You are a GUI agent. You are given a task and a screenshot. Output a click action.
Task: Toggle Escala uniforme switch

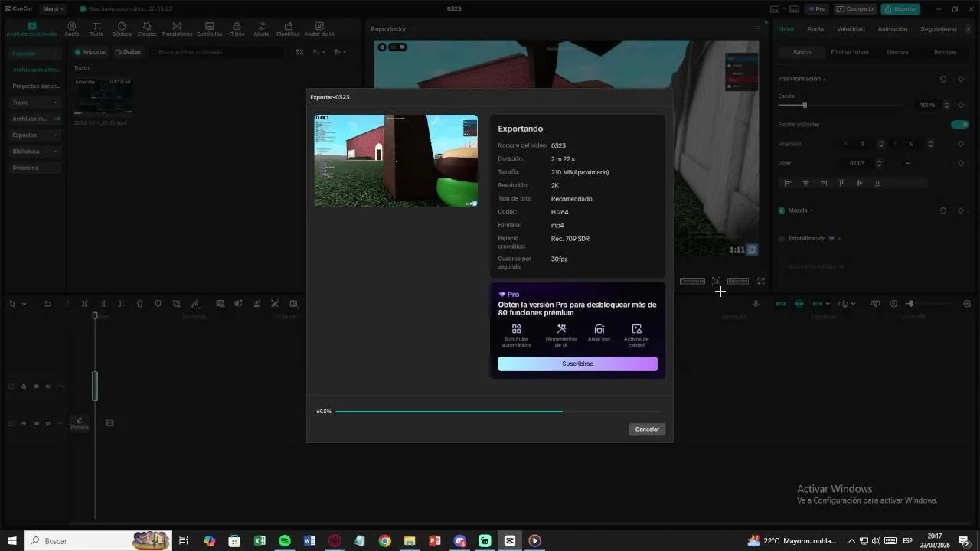tap(959, 124)
